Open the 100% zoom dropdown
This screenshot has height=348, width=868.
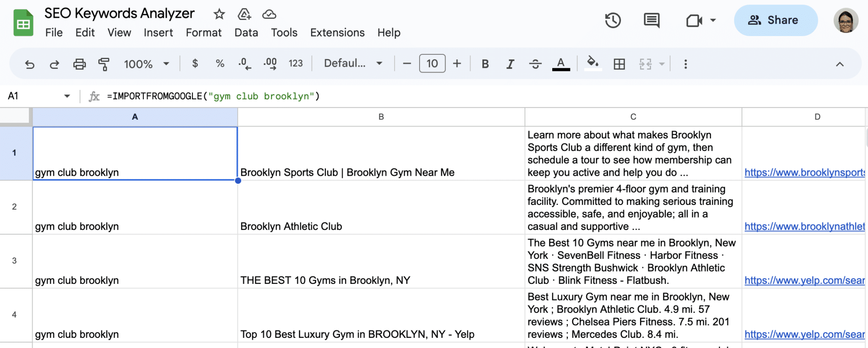point(146,64)
